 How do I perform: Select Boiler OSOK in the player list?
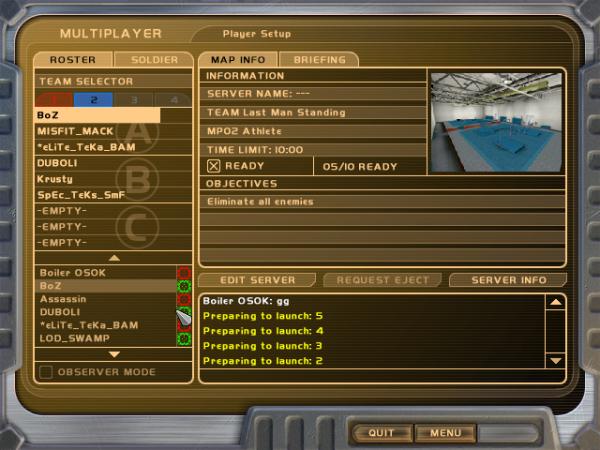click(x=106, y=273)
